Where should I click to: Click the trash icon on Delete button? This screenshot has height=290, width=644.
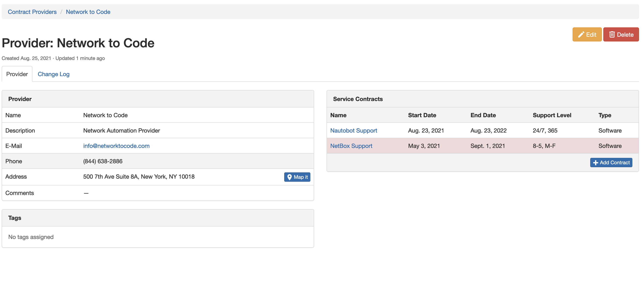pos(612,34)
